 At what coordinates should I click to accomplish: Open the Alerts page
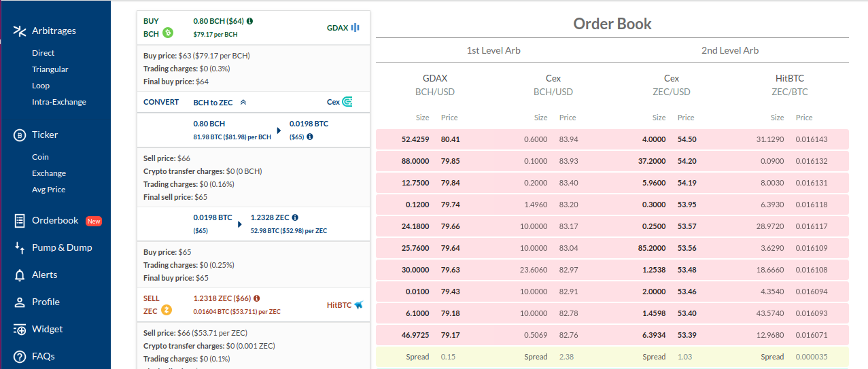pyautogui.click(x=45, y=275)
